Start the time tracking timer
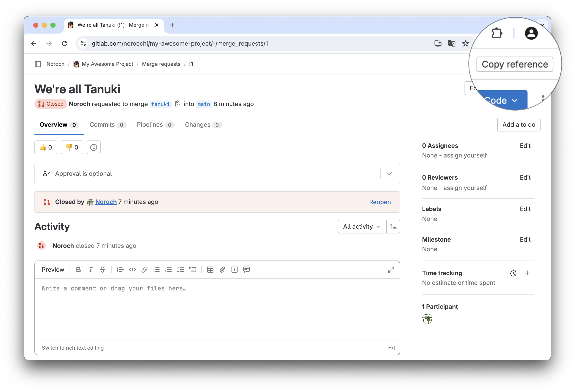The image size is (575, 392). 513,273
